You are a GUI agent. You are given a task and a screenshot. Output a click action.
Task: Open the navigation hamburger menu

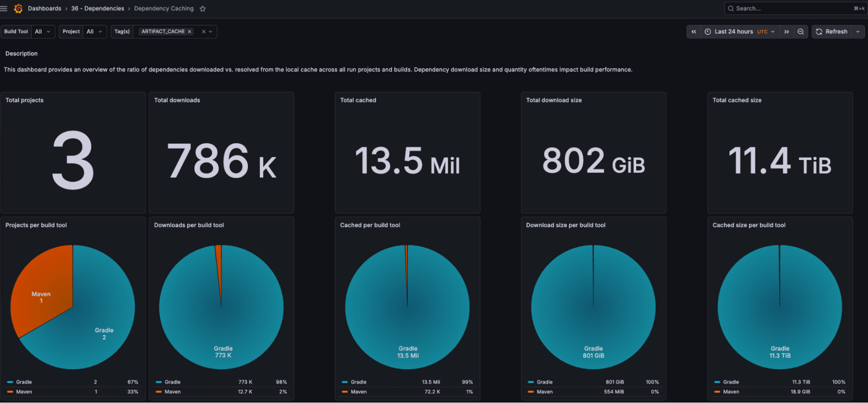[4, 8]
